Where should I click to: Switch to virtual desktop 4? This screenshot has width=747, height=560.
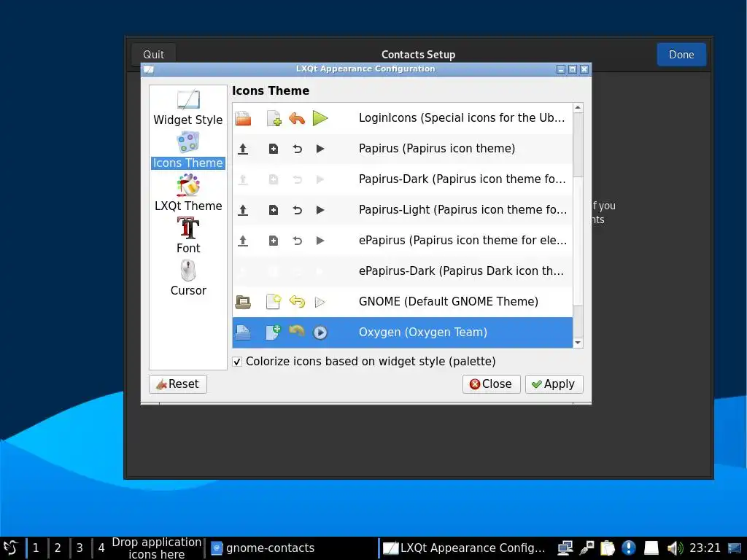click(101, 548)
